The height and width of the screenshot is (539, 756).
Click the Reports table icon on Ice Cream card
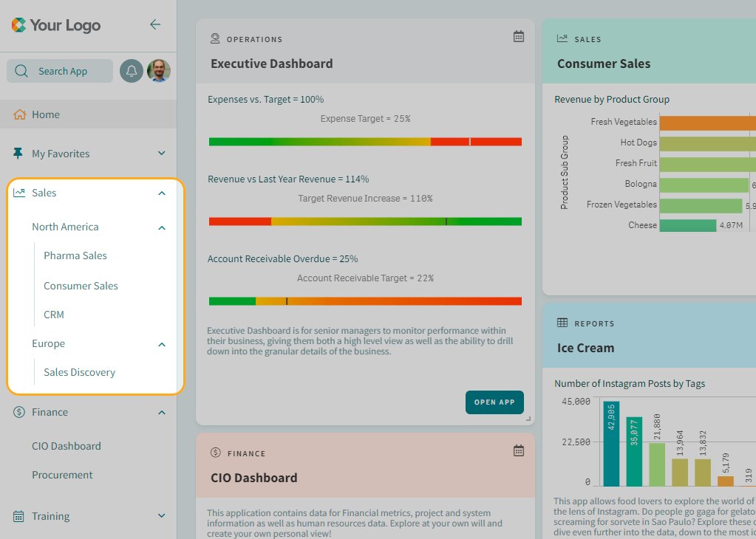(x=562, y=323)
